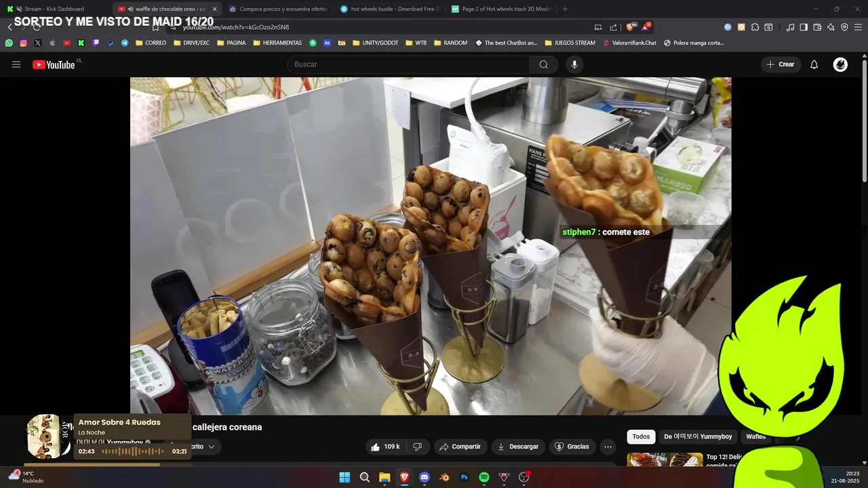Open the X (Twitter) bookmark icon
The height and width of the screenshot is (488, 868).
point(37,43)
